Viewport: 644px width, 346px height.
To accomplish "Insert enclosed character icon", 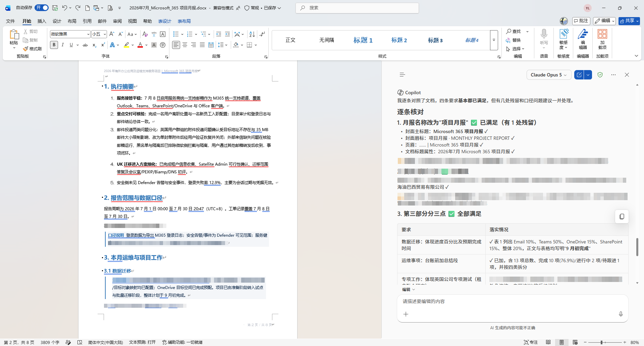I will (x=163, y=45).
